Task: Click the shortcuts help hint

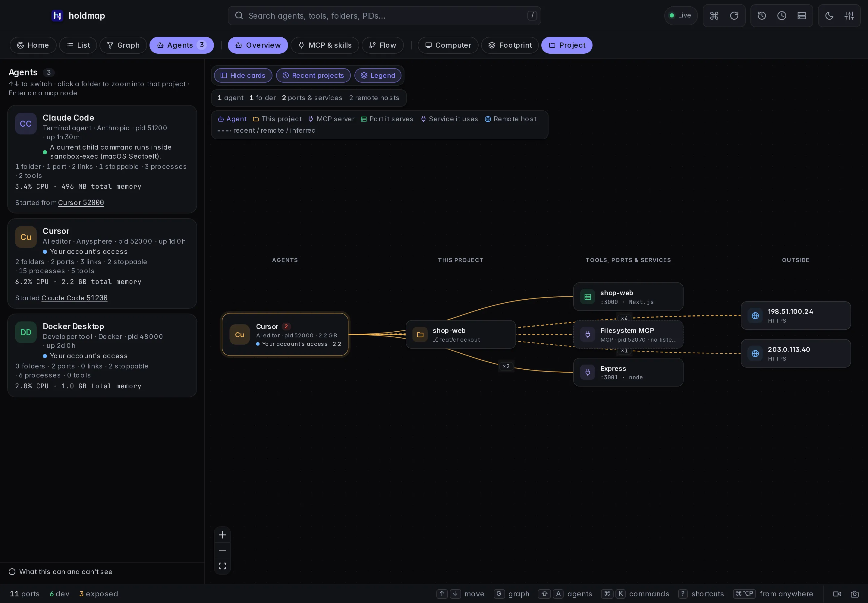Action: click(701, 594)
